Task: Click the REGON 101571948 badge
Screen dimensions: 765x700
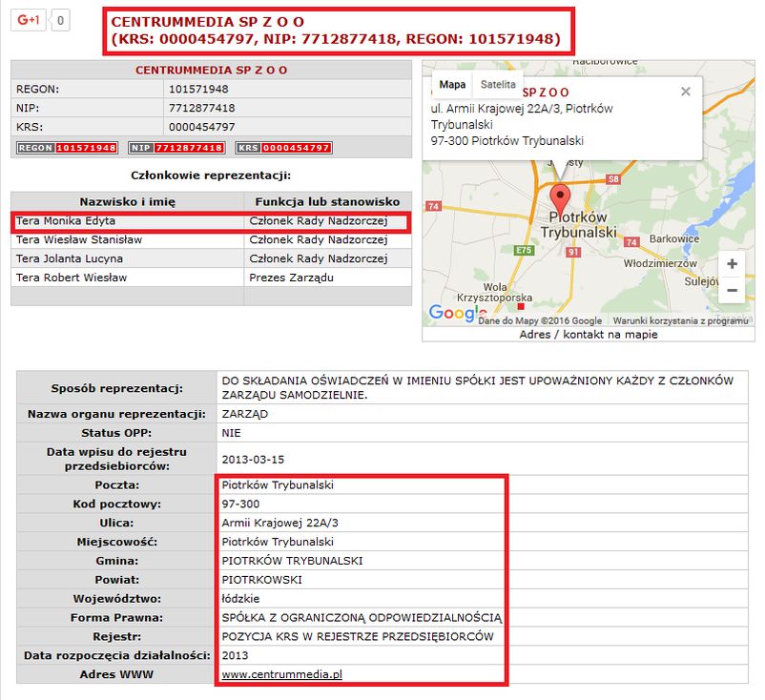Action: click(67, 148)
